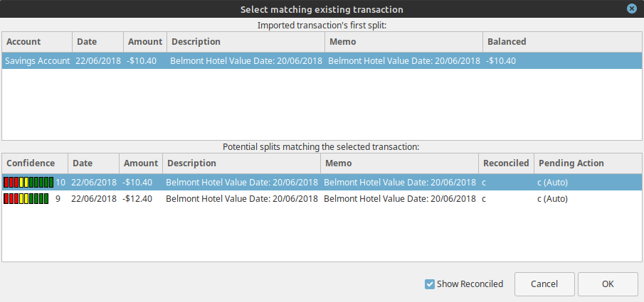Click the lower table's Amount column header
The height and width of the screenshot is (302, 644).
click(141, 163)
